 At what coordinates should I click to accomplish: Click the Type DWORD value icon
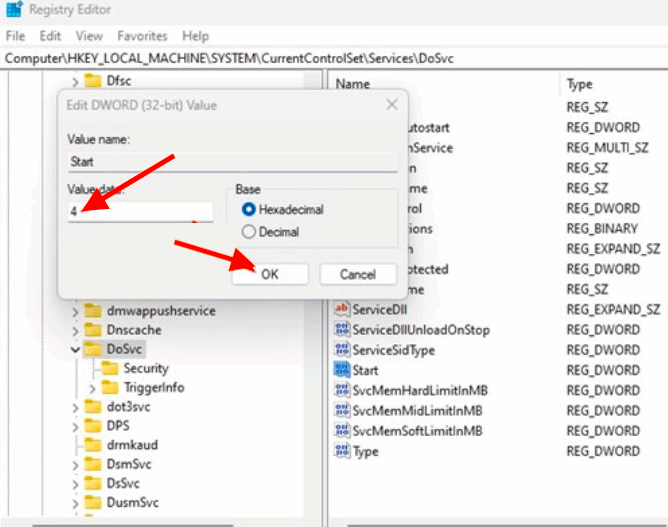341,451
